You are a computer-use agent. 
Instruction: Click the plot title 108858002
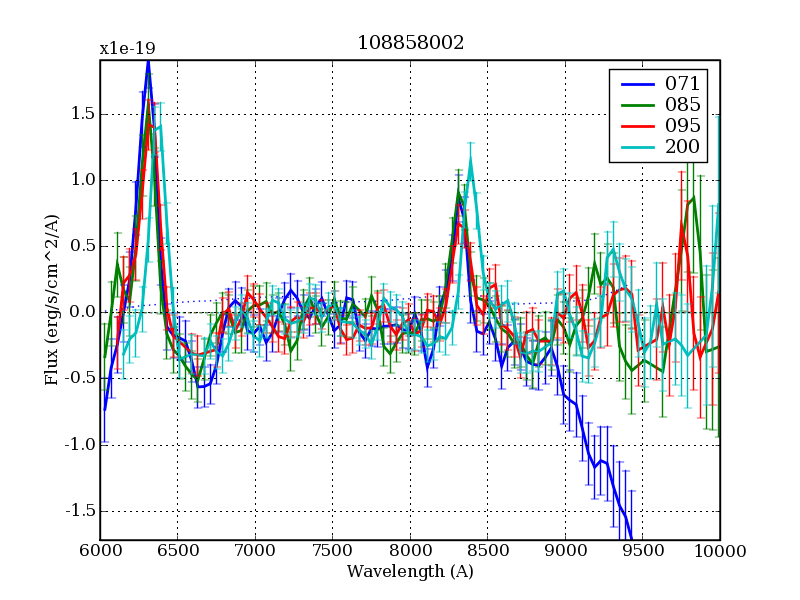click(410, 43)
